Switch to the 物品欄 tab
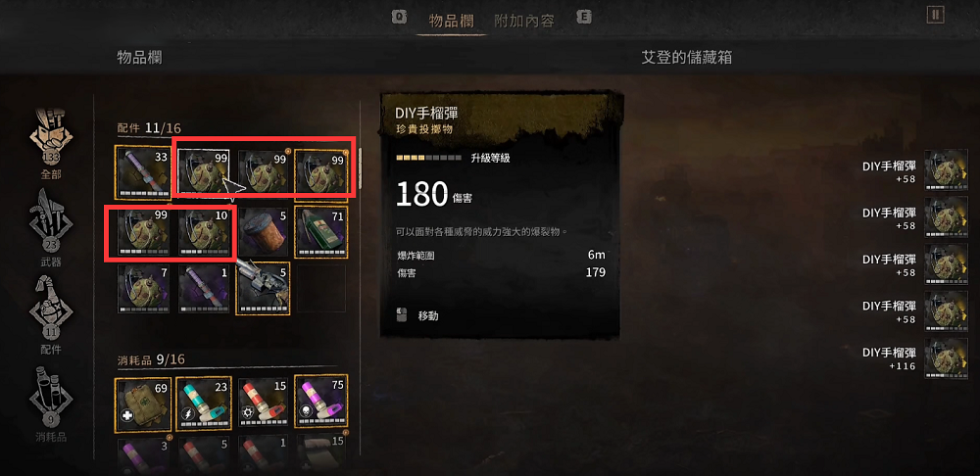This screenshot has width=980, height=476. [x=449, y=21]
